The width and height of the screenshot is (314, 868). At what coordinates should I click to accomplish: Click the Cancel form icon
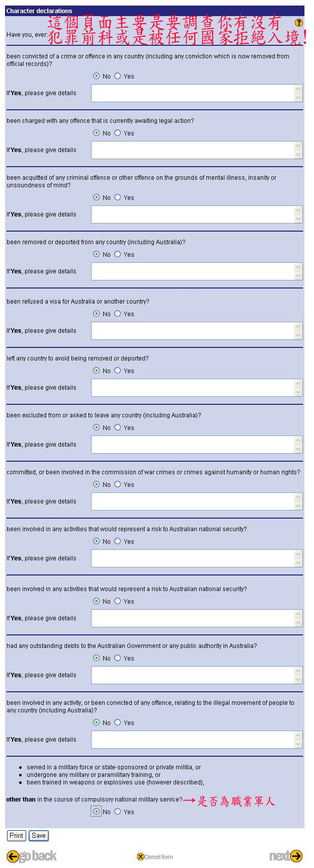pyautogui.click(x=140, y=856)
